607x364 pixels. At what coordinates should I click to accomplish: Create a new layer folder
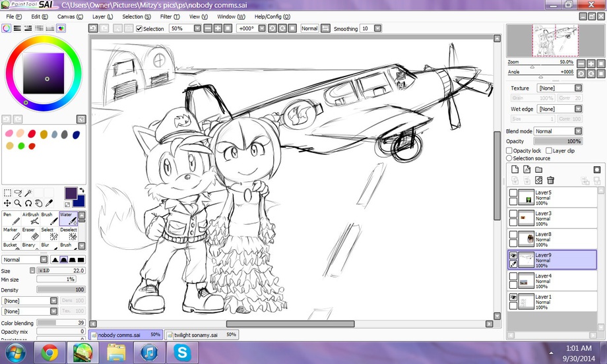click(538, 169)
